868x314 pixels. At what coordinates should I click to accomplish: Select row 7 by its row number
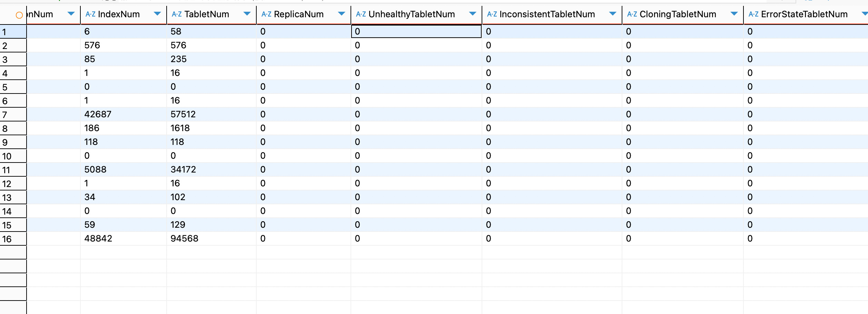tap(13, 115)
